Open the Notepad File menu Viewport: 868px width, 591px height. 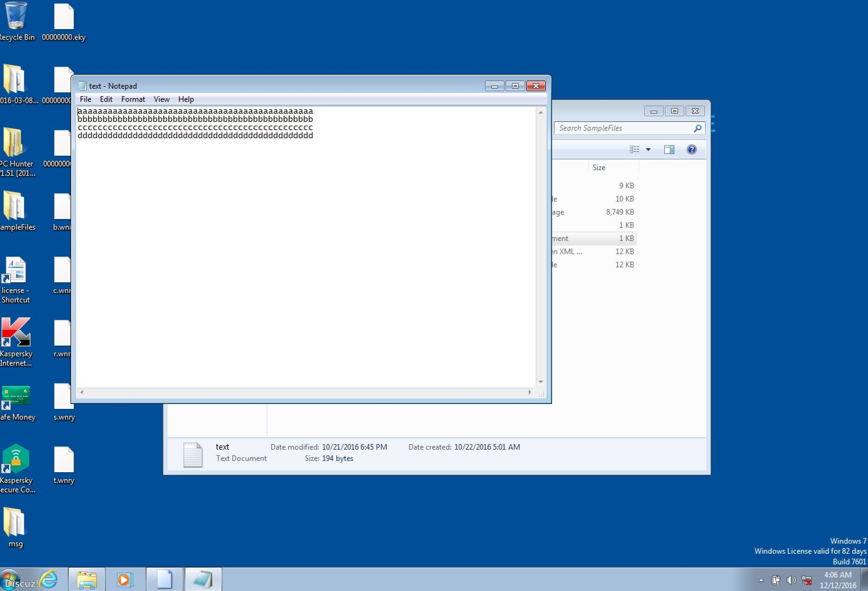[85, 99]
